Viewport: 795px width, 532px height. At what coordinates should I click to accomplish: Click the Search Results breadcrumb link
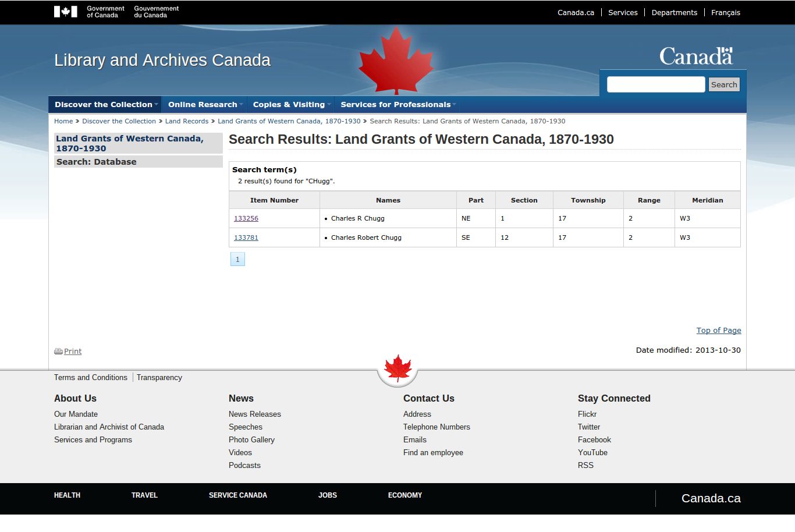tap(467, 121)
